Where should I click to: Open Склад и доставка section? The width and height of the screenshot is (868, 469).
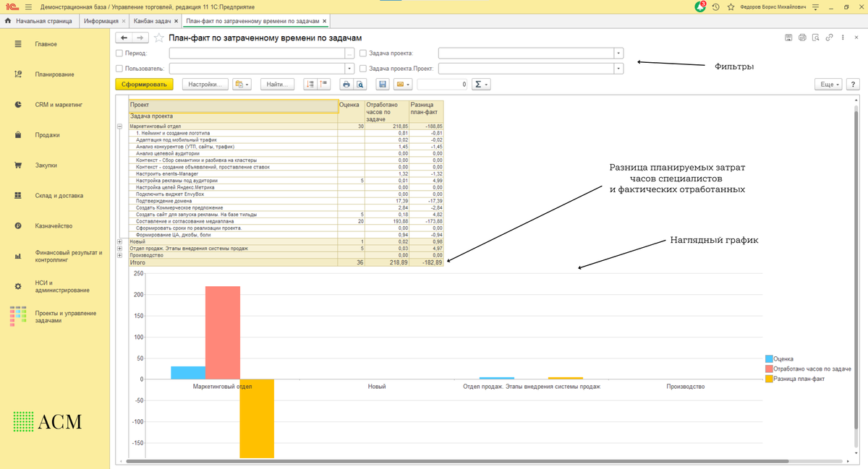(59, 196)
